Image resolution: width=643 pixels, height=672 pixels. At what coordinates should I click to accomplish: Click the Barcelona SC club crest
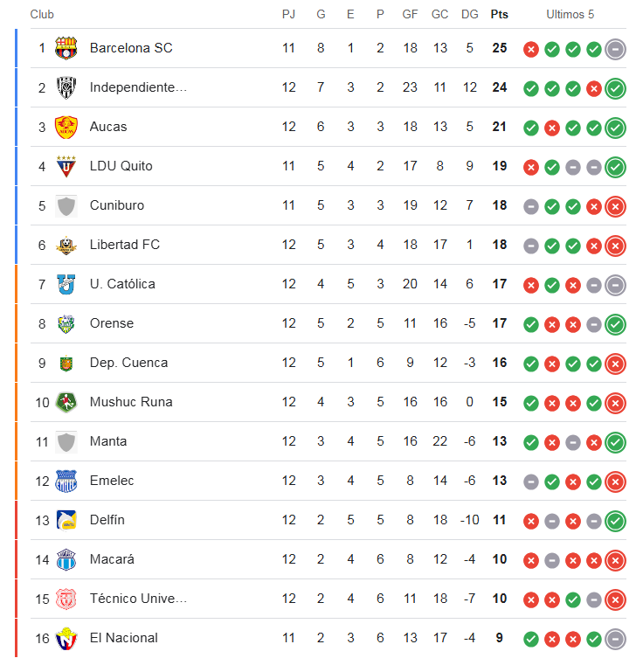66,48
